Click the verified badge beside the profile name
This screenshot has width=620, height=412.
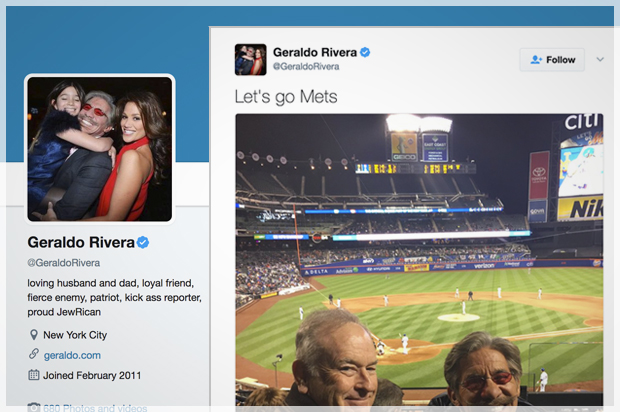[x=143, y=242]
